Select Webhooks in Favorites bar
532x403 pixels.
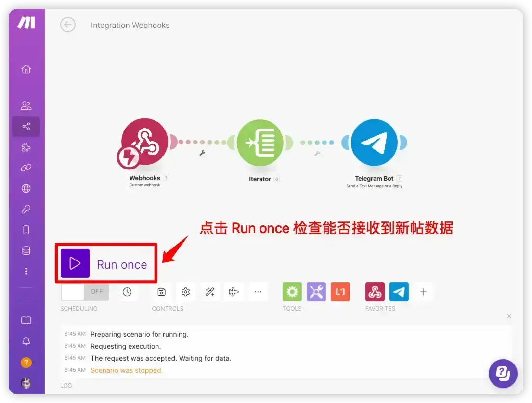(375, 292)
